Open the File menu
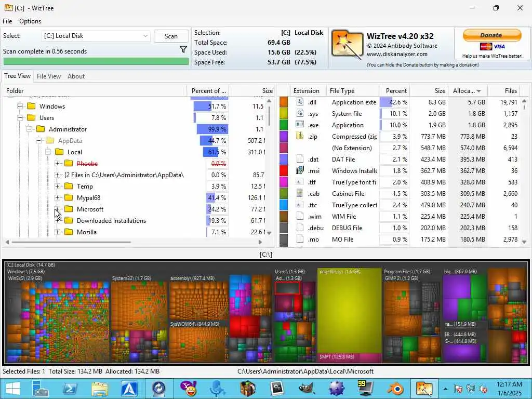This screenshot has height=399, width=532. [x=7, y=21]
